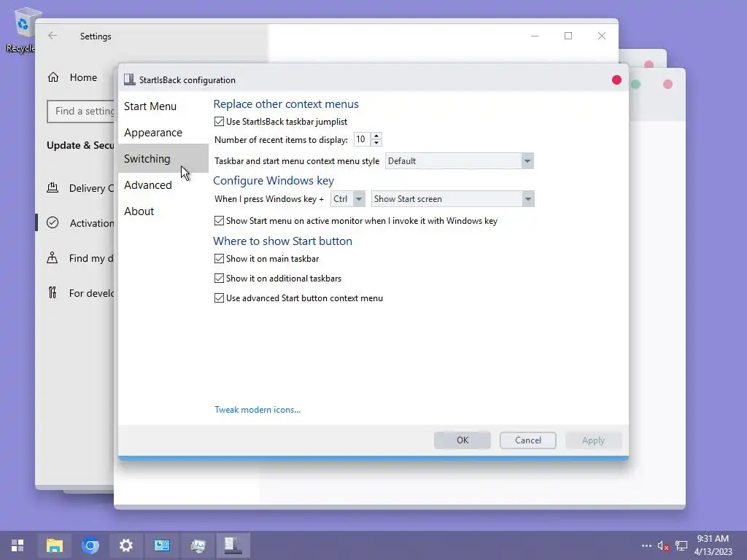747x560 pixels.
Task: Open the context menu style dropdown
Action: coord(460,161)
